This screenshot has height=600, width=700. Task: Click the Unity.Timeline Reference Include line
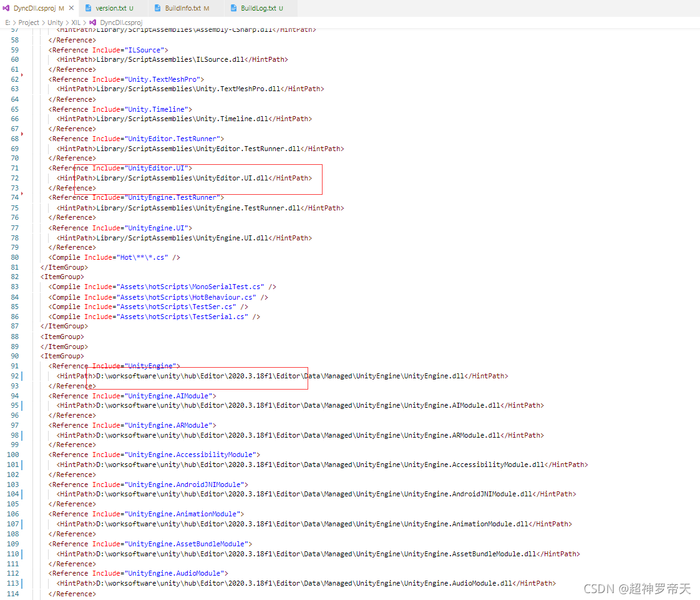(120, 109)
